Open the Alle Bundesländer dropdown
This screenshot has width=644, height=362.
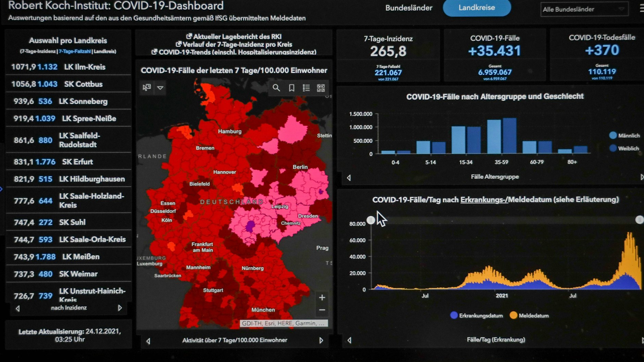pos(584,9)
